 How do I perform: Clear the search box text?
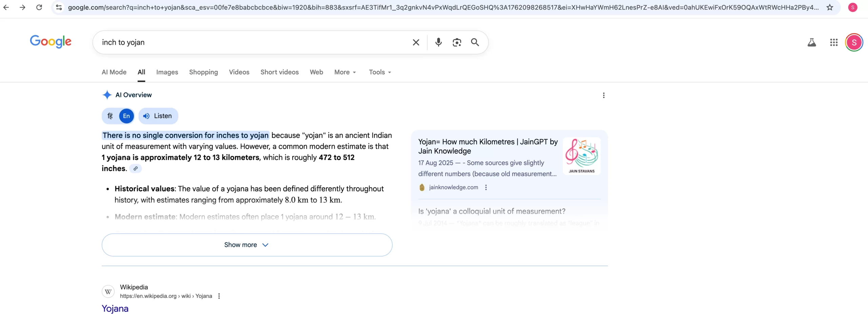click(416, 42)
